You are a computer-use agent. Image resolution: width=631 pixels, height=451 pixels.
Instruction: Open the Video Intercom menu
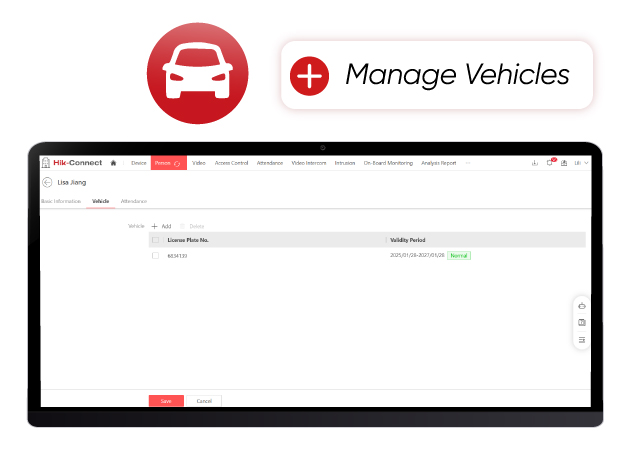tap(309, 163)
